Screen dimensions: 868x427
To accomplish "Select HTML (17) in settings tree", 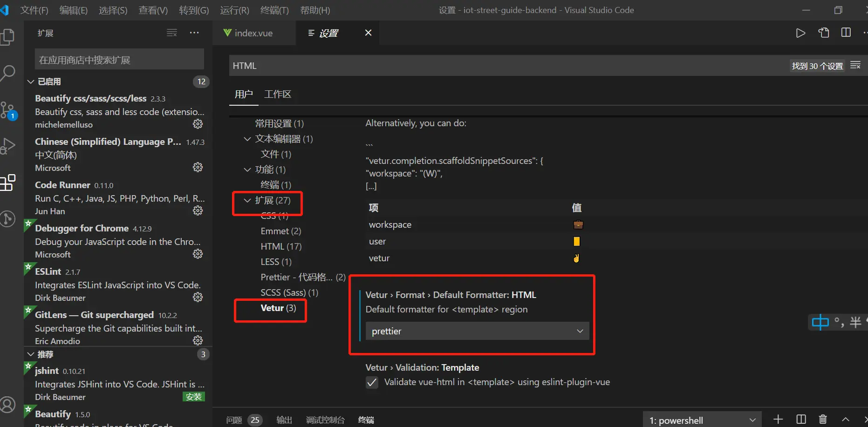I will pyautogui.click(x=281, y=246).
